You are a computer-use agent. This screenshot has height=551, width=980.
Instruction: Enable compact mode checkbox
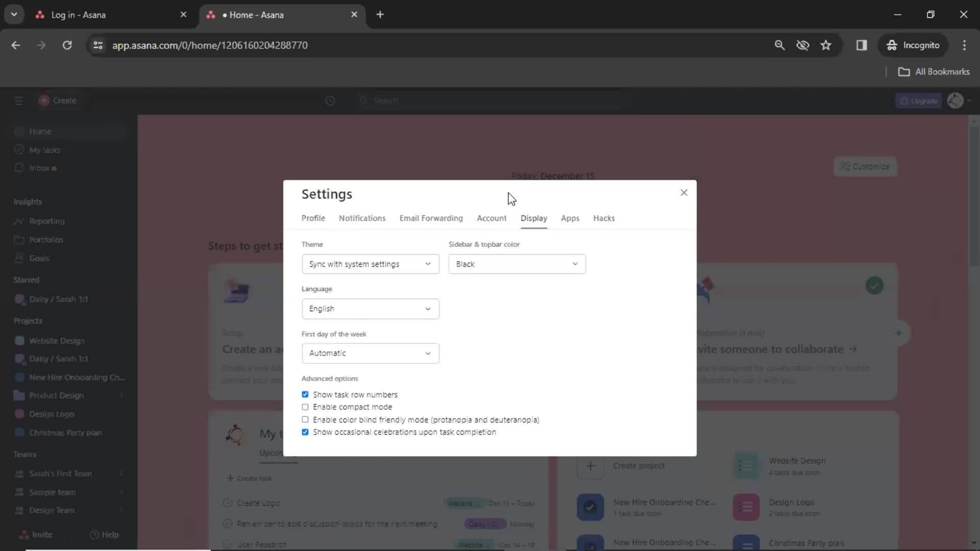(305, 407)
